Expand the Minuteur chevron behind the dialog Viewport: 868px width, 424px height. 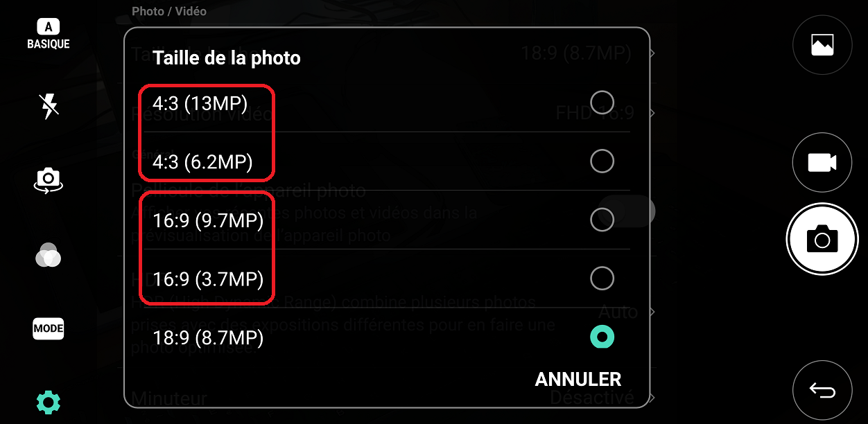652,398
